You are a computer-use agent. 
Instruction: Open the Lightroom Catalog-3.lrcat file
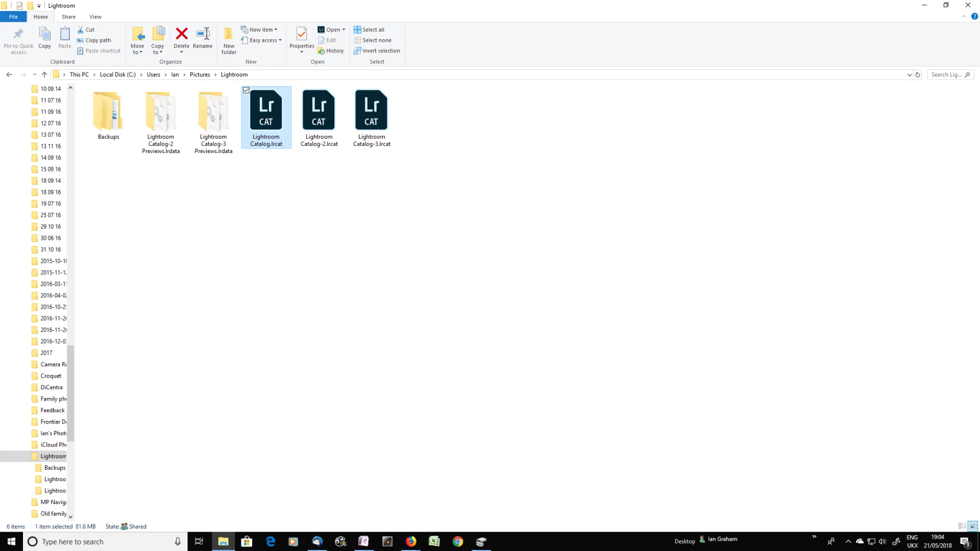(x=371, y=110)
